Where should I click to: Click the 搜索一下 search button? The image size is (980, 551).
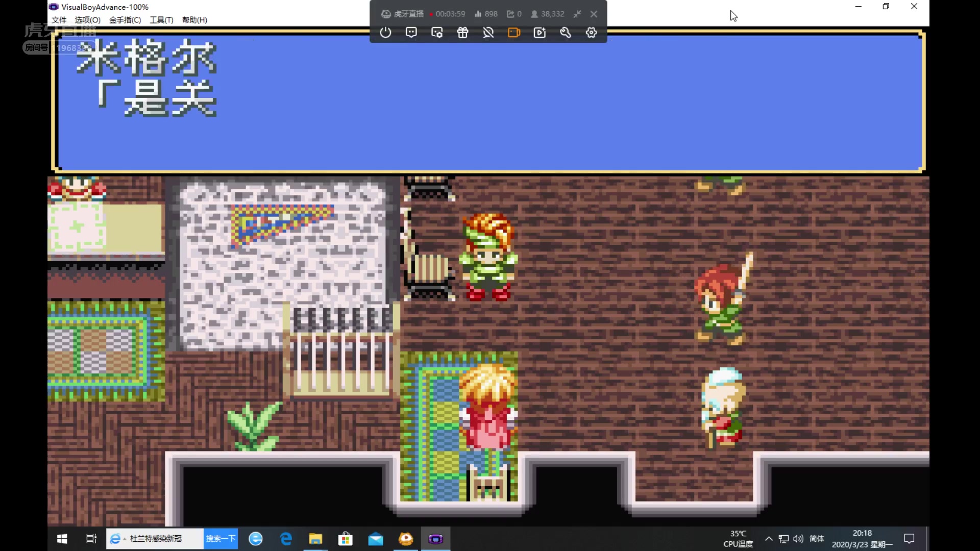point(220,539)
